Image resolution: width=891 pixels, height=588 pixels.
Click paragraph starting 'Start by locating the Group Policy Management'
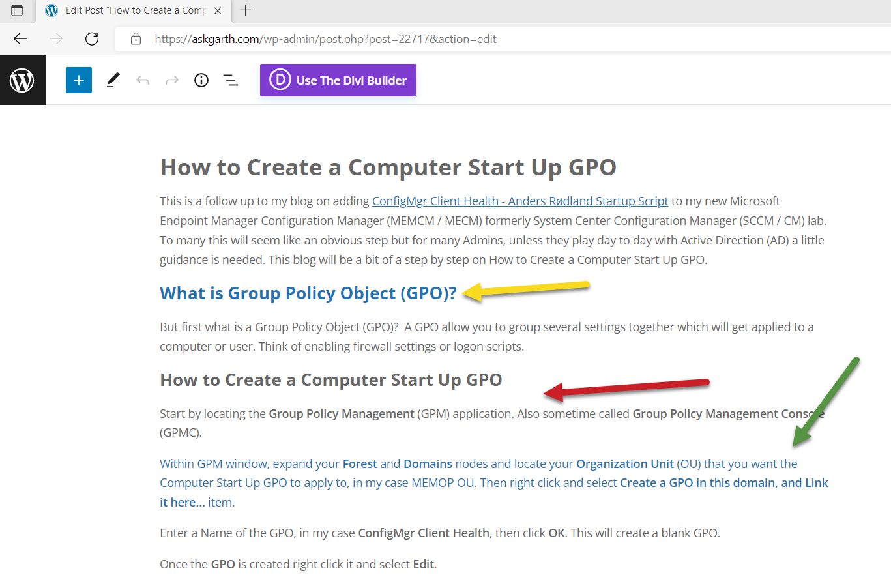[493, 423]
